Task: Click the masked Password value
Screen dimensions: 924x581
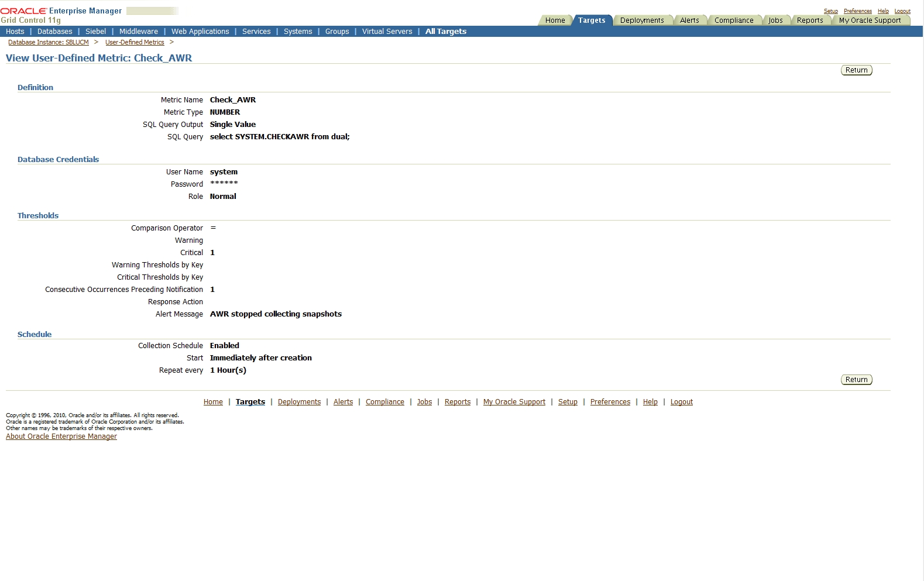Action: 224,184
